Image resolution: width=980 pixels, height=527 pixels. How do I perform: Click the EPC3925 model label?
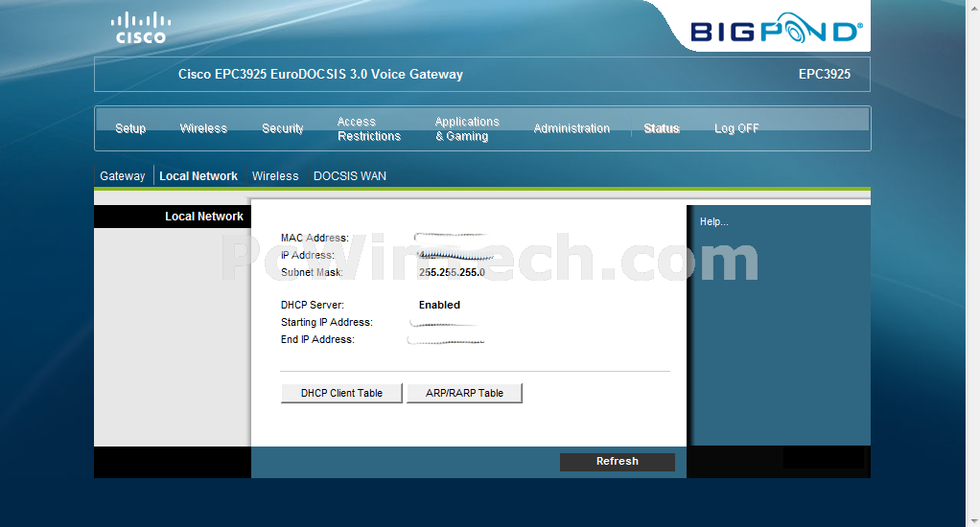point(825,75)
